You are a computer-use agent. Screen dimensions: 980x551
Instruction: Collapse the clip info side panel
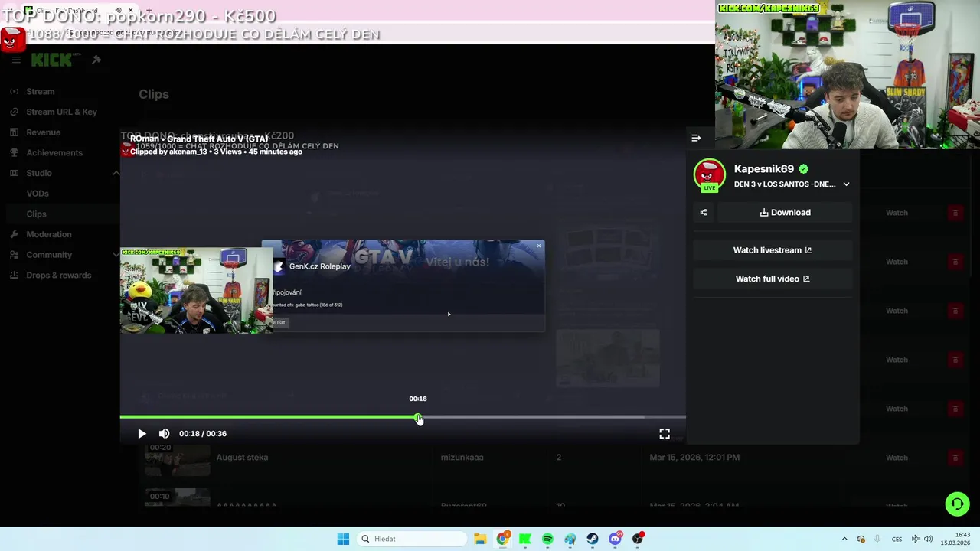tap(696, 138)
